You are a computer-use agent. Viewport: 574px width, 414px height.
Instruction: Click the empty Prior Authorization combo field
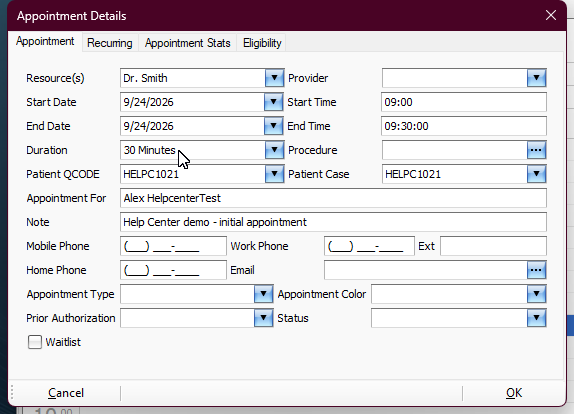(x=187, y=318)
